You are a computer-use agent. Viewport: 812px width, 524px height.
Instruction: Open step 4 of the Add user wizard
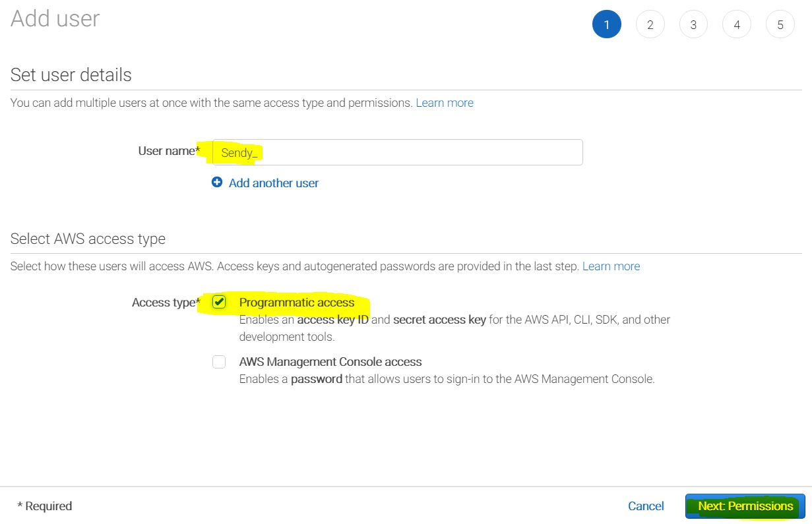pos(737,25)
